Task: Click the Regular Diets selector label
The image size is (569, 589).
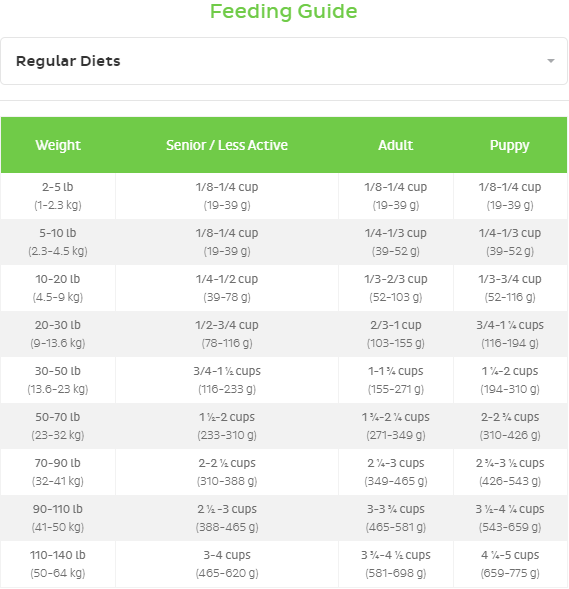Action: [x=68, y=61]
